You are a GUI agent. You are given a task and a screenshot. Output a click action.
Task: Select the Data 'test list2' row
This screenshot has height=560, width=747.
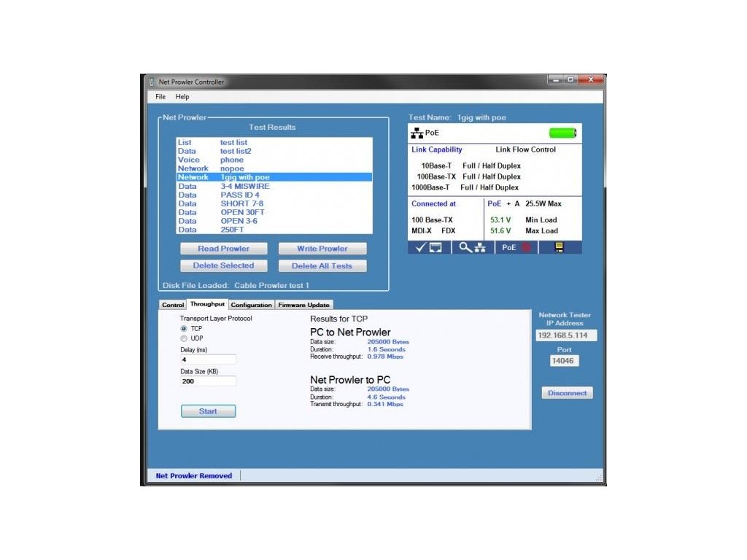pyautogui.click(x=274, y=151)
